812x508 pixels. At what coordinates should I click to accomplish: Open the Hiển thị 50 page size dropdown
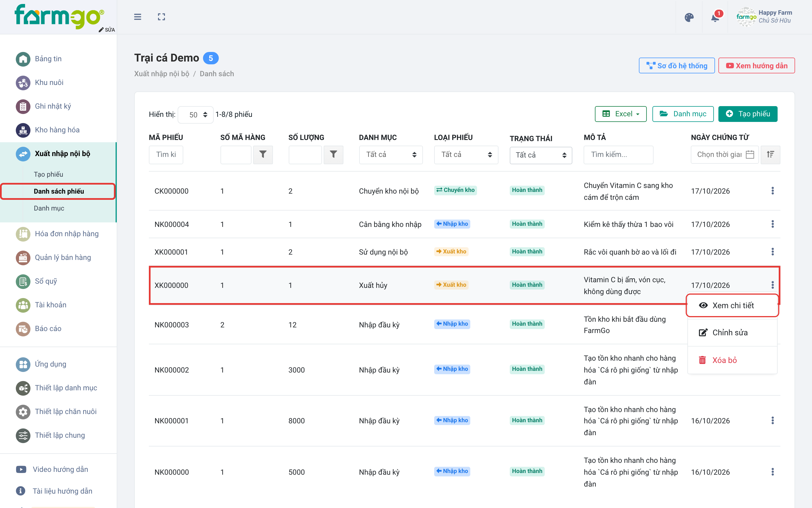point(196,115)
